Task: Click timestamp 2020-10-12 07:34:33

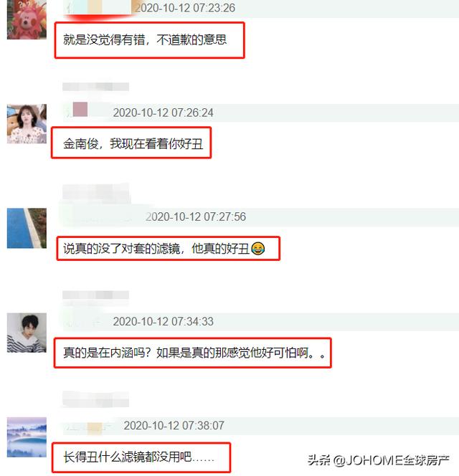Action: click(x=163, y=321)
